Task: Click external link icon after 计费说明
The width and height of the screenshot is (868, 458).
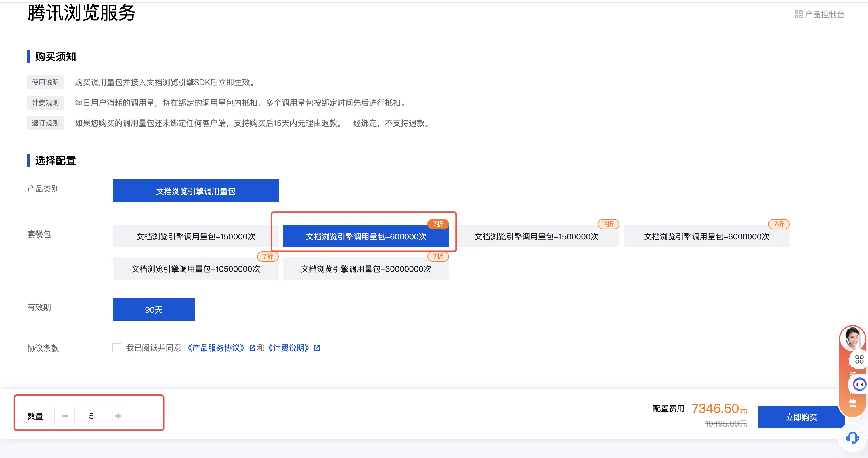Action: 317,348
